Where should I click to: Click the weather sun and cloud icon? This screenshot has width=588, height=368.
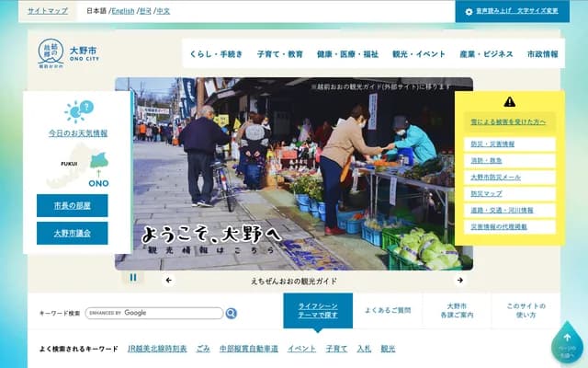pos(78,111)
